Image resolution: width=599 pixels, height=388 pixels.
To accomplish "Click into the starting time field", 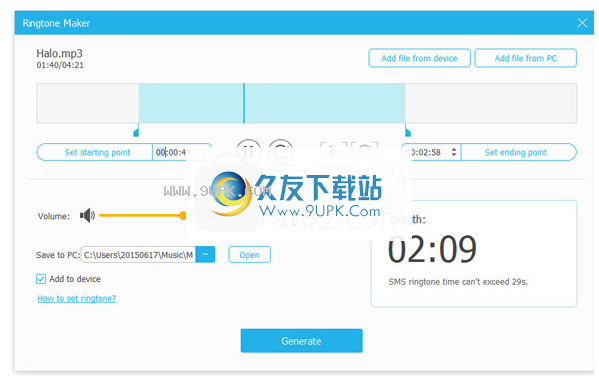I will pos(181,152).
